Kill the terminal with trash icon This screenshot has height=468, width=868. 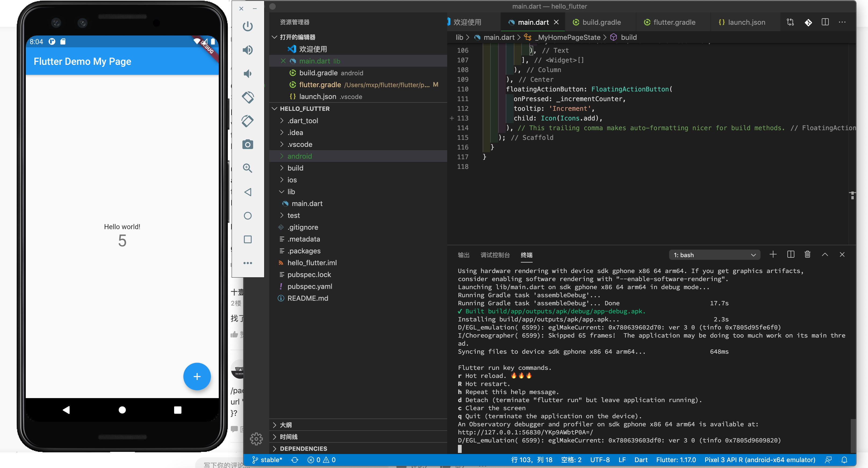pyautogui.click(x=807, y=254)
